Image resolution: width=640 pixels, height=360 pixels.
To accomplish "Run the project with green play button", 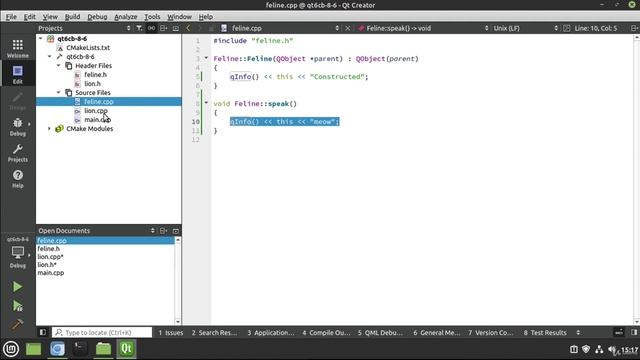I will coord(17,287).
